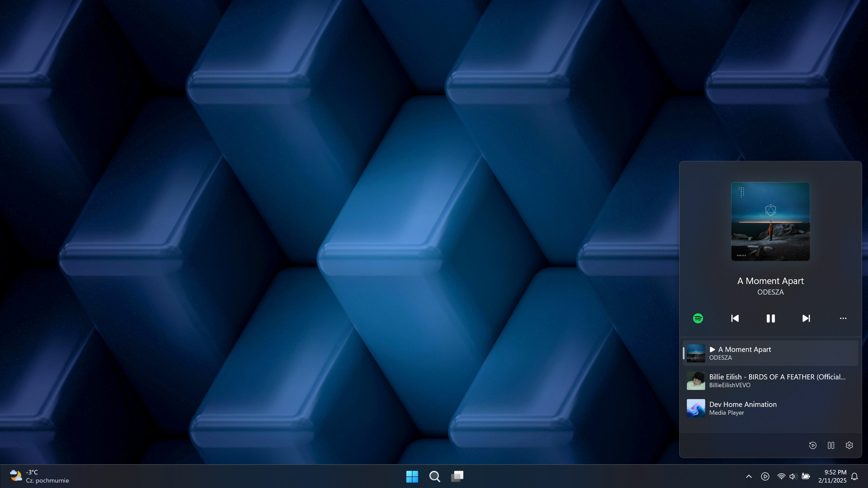Select the Dev Home Animation Media Player session

tap(770, 408)
